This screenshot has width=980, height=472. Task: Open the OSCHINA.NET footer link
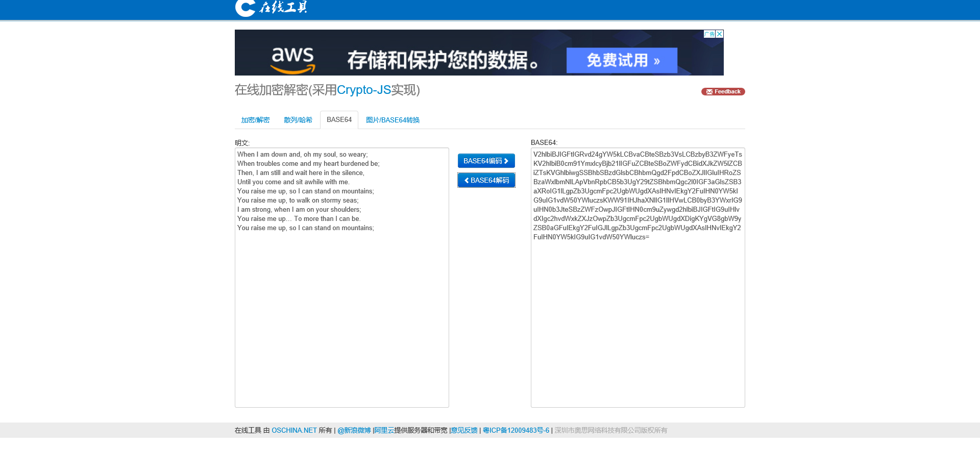click(x=294, y=430)
